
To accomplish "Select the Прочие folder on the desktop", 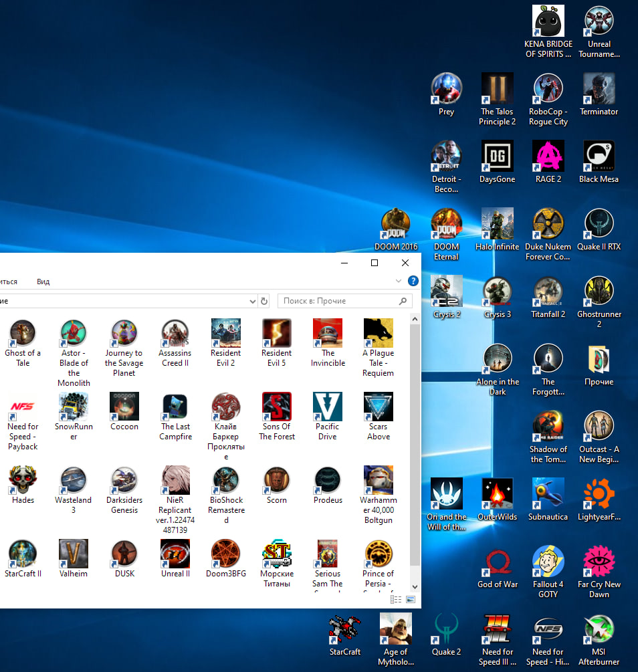I will click(599, 358).
